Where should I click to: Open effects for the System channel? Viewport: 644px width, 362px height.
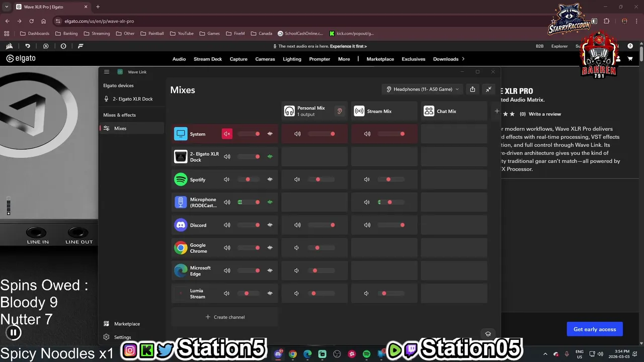pos(270,134)
